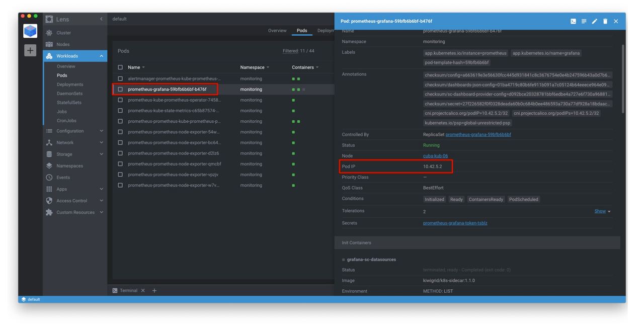Open DaemonSets in the Workloads submenu

pos(69,94)
